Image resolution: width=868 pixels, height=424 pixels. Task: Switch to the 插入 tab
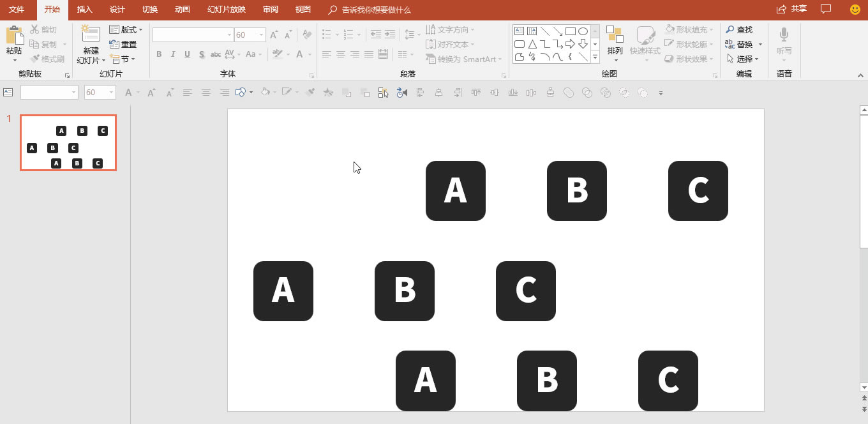(84, 10)
